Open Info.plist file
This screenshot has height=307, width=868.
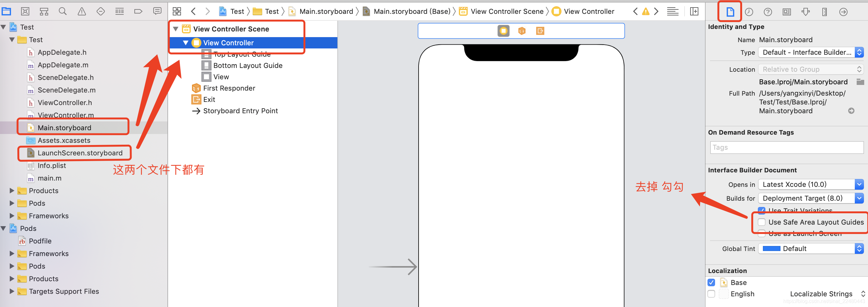point(52,165)
